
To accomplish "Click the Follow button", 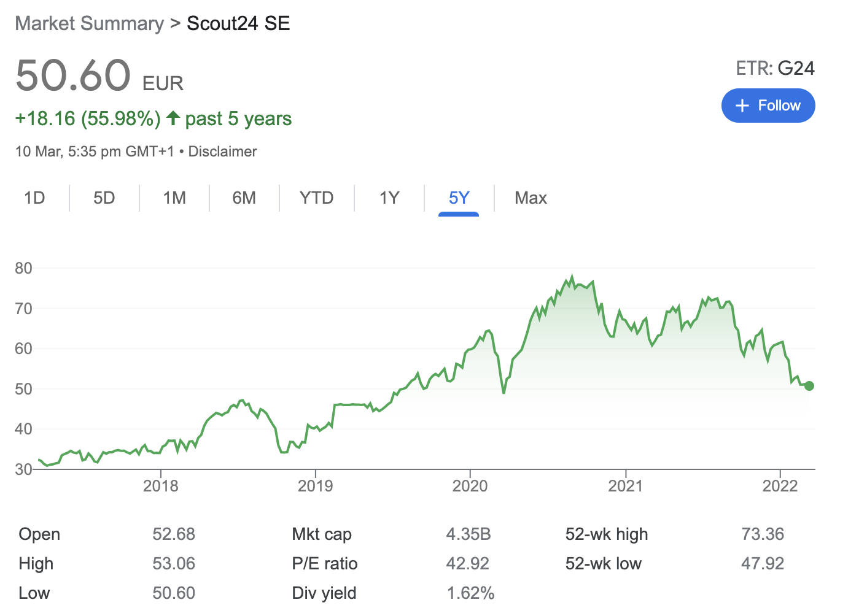I will point(768,106).
